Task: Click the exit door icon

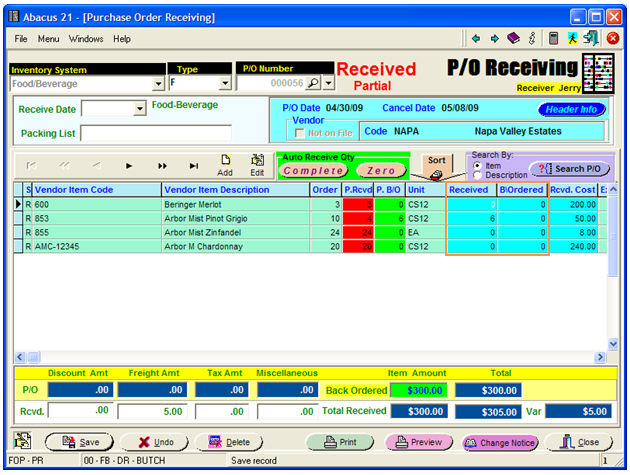Action: pyautogui.click(x=591, y=39)
